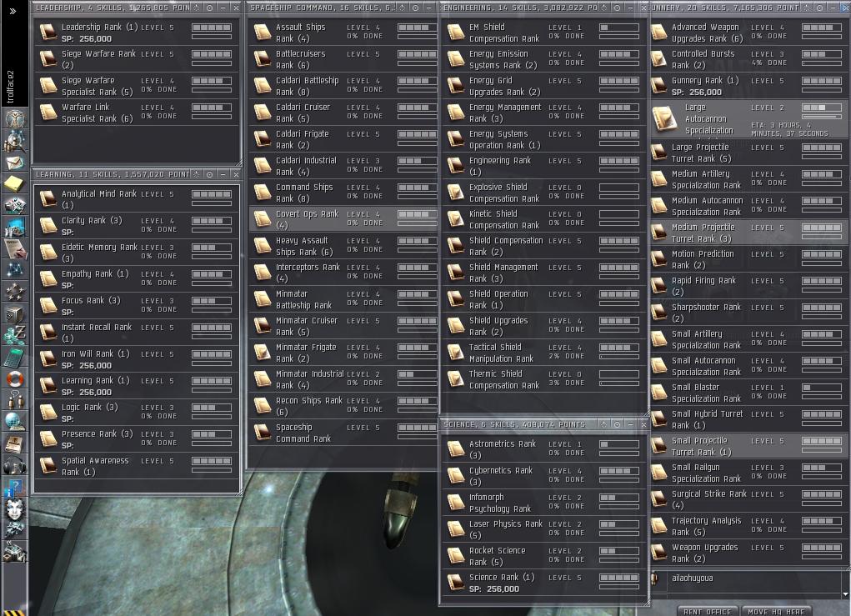Open People & Places magnifier icon
Screen dimensions: 851x616
point(15,141)
